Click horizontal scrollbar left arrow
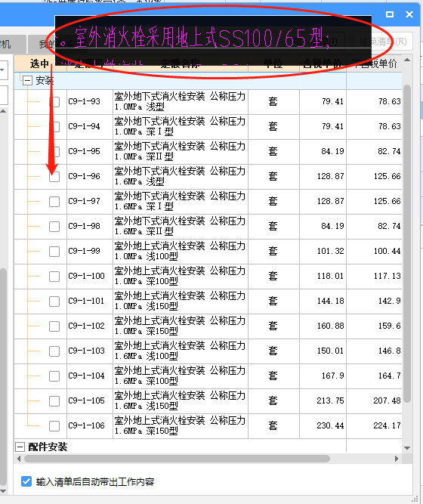 (19, 459)
